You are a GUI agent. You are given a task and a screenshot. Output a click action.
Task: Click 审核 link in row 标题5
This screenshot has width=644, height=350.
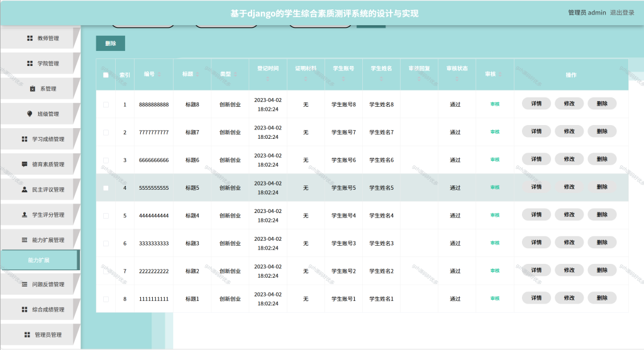pyautogui.click(x=495, y=187)
